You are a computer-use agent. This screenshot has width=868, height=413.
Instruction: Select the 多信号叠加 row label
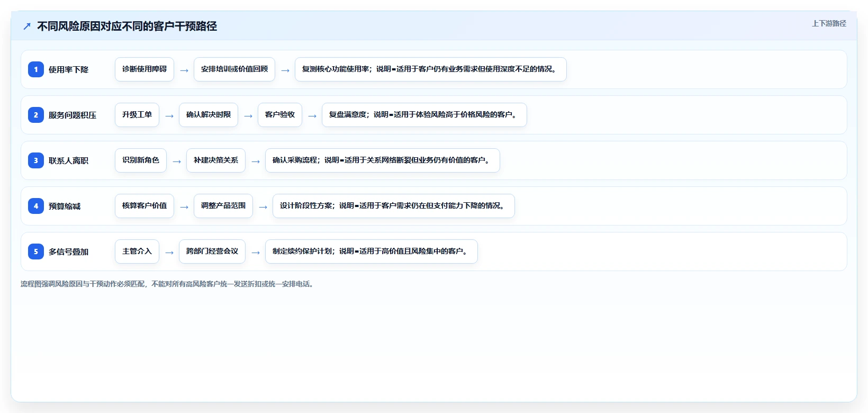[68, 252]
